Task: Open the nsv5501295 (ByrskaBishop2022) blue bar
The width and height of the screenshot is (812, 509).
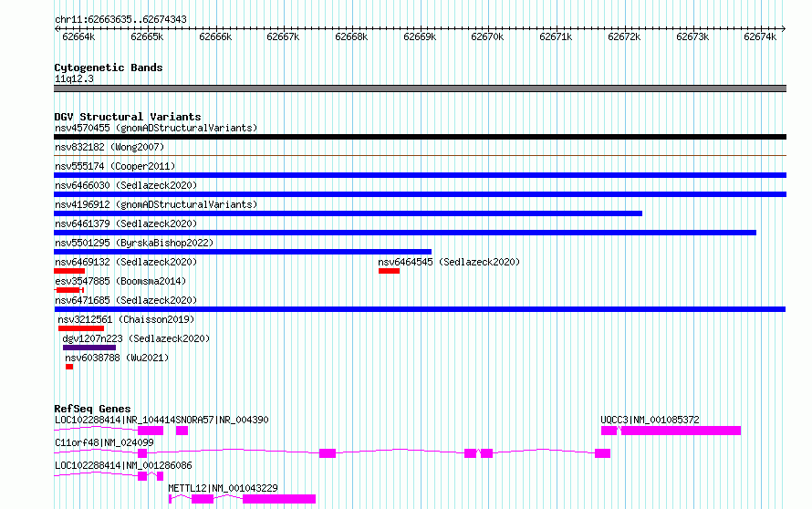Action: click(x=243, y=252)
